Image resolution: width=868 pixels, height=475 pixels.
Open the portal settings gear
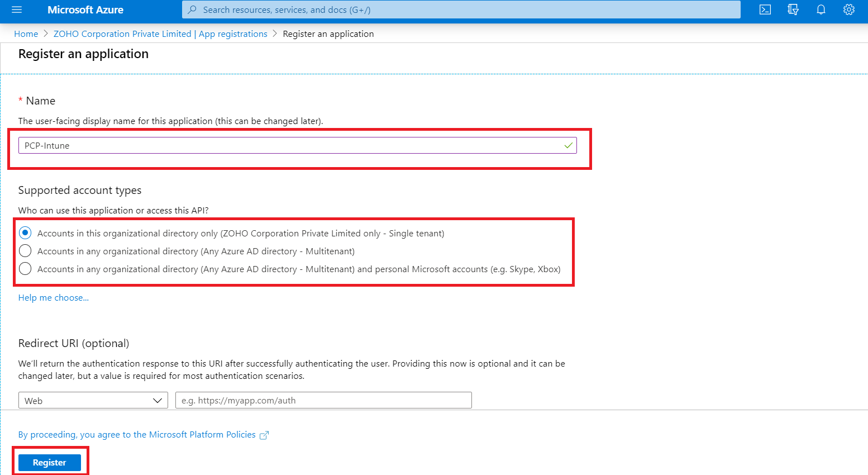coord(848,9)
